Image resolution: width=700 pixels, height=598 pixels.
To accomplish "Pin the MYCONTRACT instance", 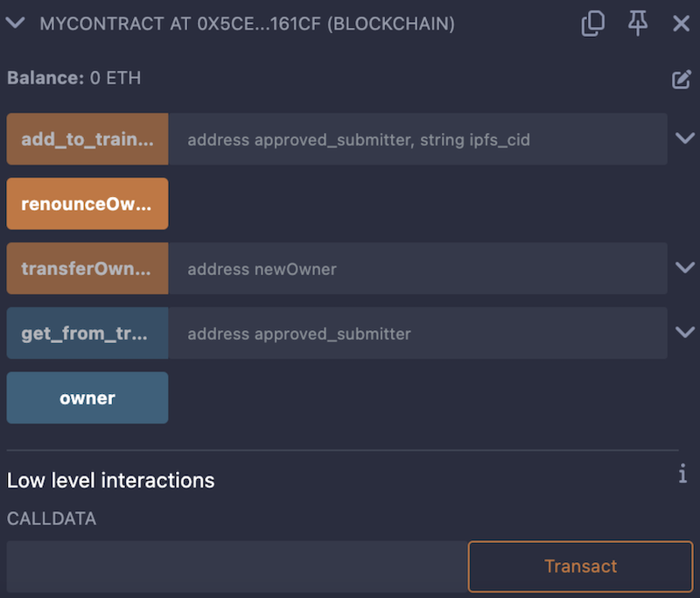I will (638, 24).
